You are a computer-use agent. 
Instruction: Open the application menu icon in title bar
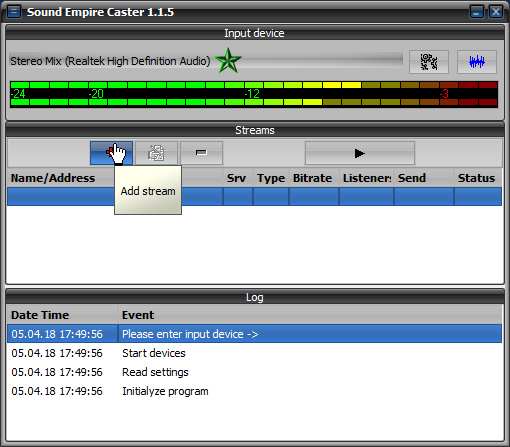pyautogui.click(x=14, y=12)
